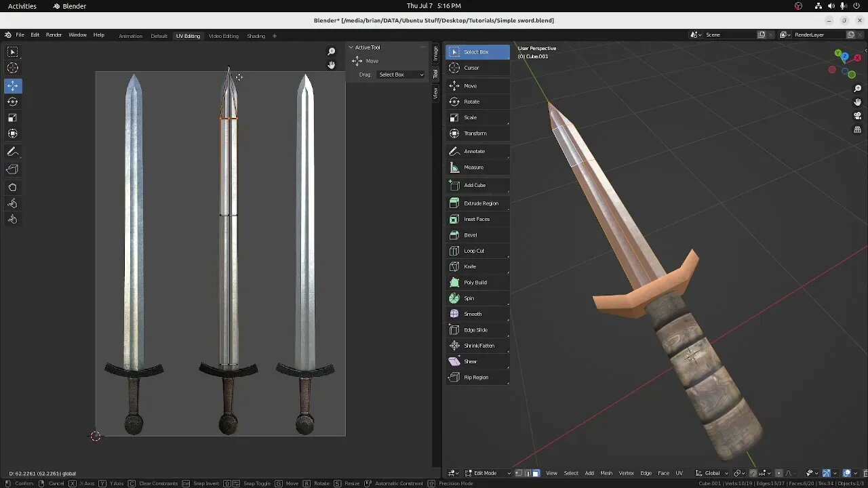Pick the Annotate tool in UV editor toolbar
Screen dimensions: 868x488
tap(12, 152)
